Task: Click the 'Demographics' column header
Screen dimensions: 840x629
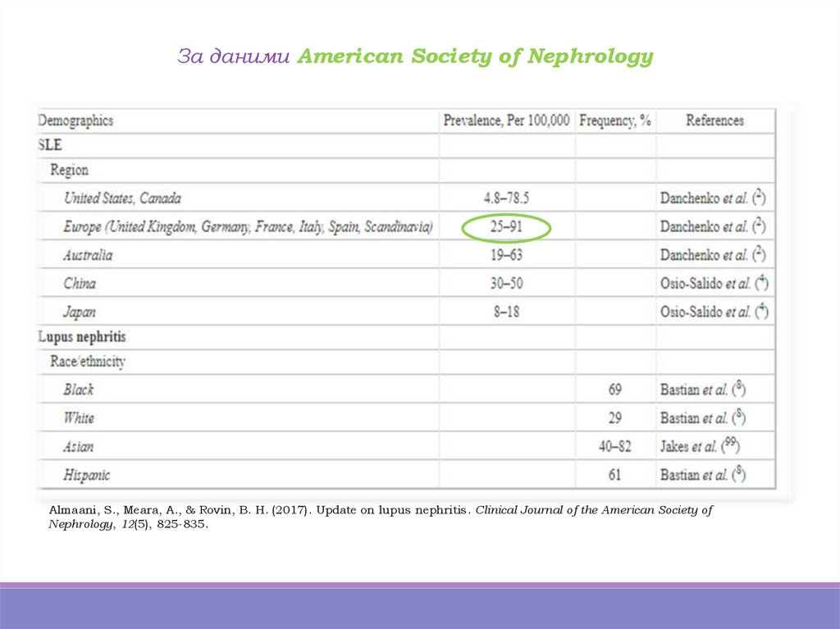Action: (75, 121)
